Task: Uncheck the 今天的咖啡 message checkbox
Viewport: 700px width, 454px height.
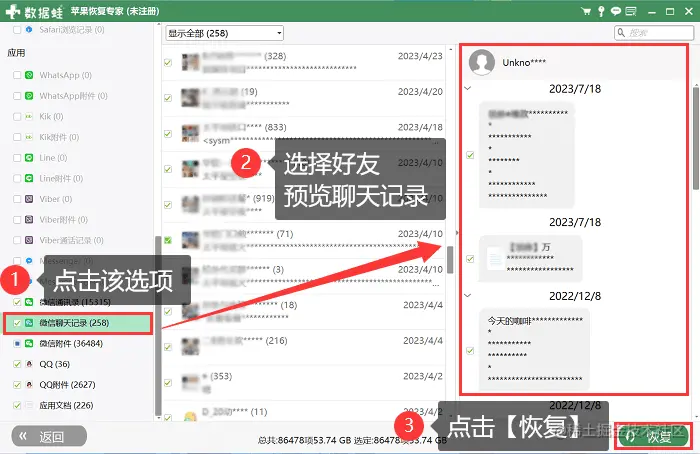Action: click(470, 350)
